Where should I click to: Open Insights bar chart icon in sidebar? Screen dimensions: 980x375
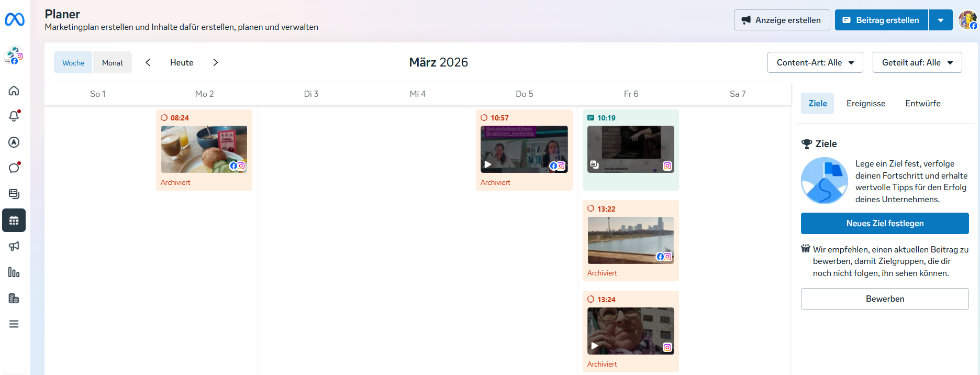[14, 272]
